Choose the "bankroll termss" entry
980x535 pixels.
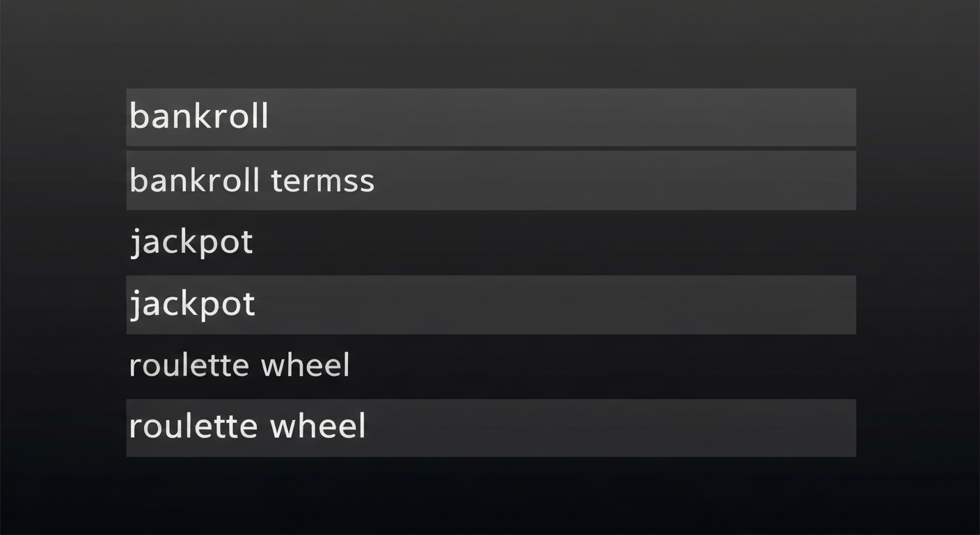491,180
